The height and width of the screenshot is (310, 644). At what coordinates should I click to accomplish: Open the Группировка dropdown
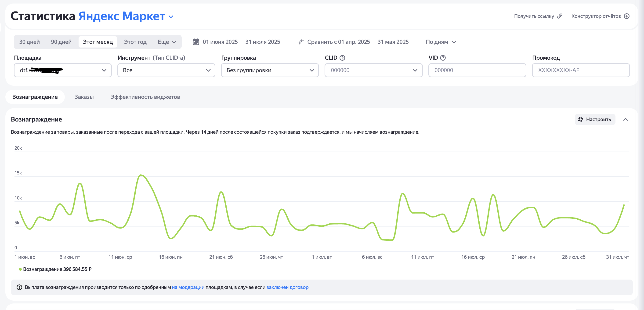tap(270, 70)
